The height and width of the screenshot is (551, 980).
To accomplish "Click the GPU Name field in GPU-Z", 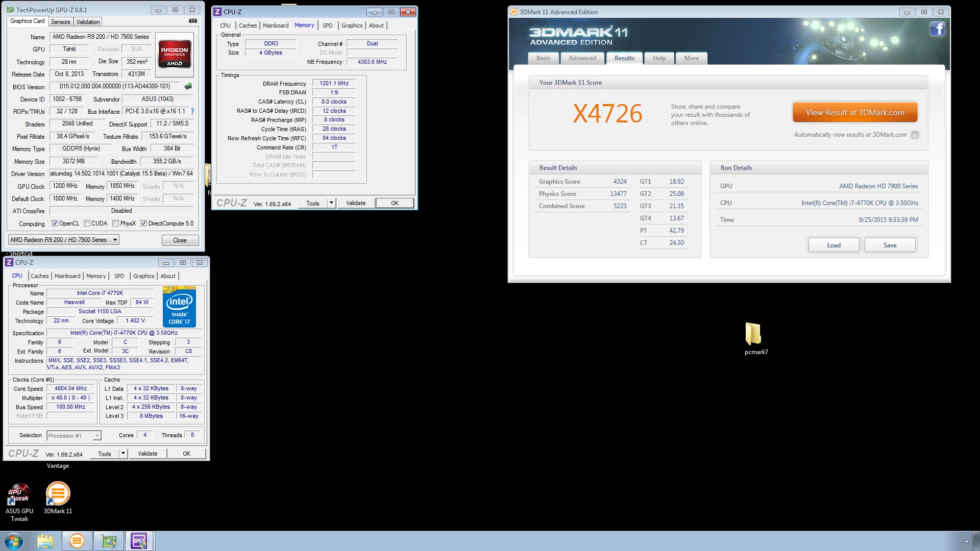I will (x=100, y=37).
